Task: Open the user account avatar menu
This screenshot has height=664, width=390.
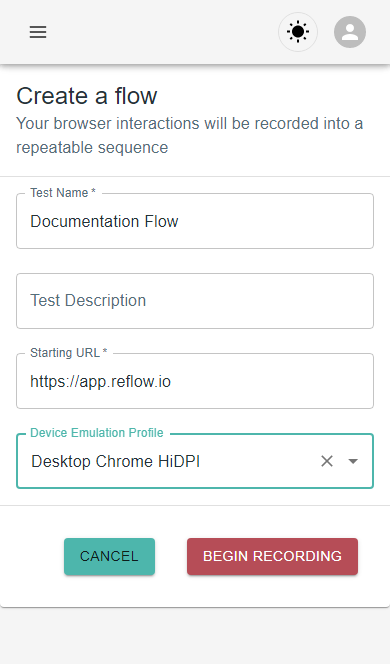Action: click(x=350, y=32)
